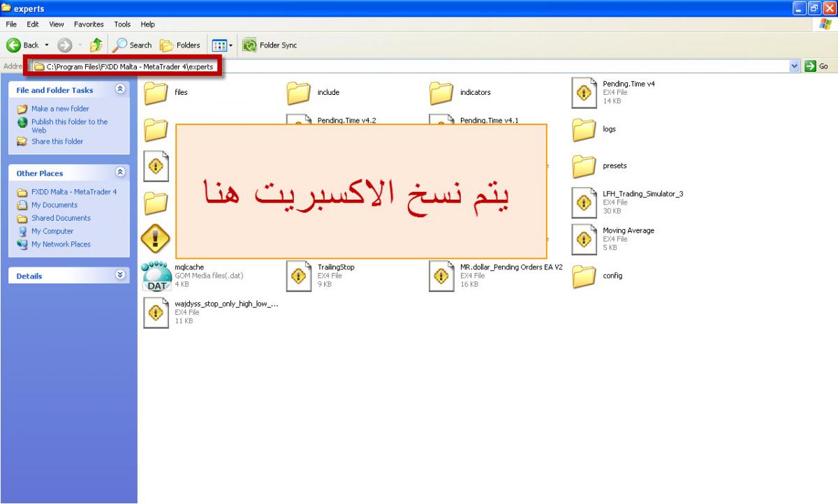Select the Moving Average EX4 file icon
838x504 pixels.
(584, 239)
